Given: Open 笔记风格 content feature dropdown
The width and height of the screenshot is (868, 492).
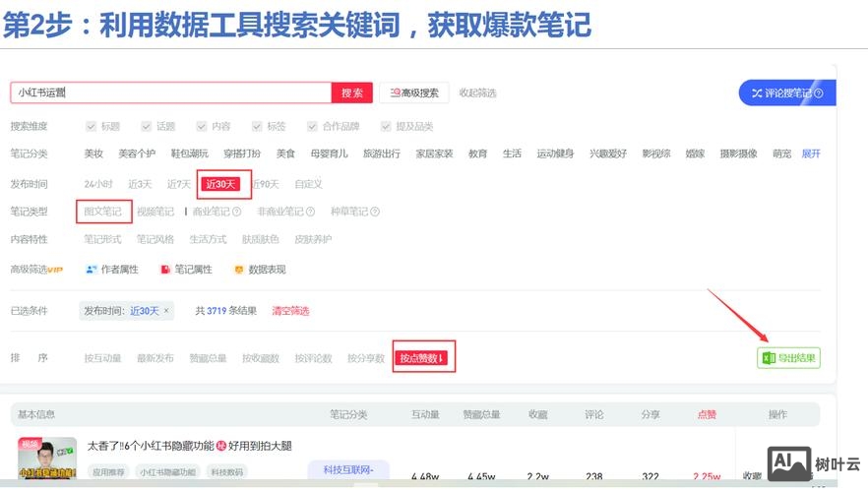Looking at the screenshot, I should (x=155, y=240).
